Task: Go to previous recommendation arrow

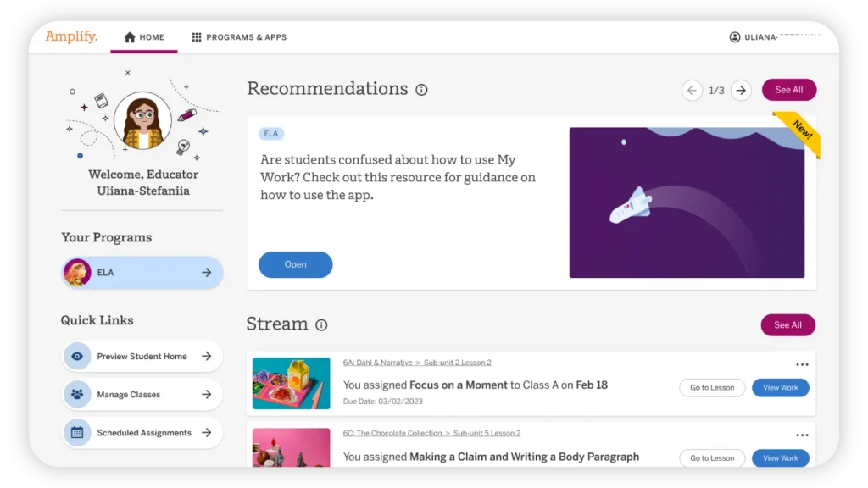Action: (x=692, y=90)
